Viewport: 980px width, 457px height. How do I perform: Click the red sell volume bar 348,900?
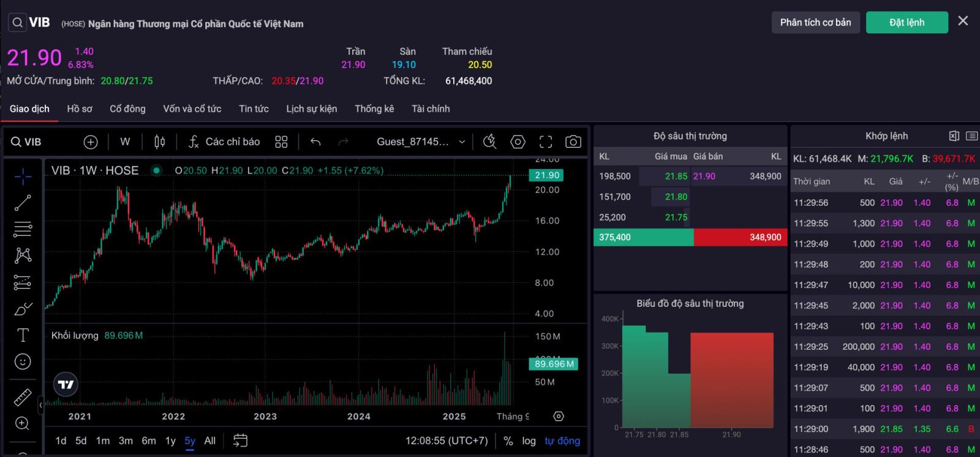(x=740, y=237)
